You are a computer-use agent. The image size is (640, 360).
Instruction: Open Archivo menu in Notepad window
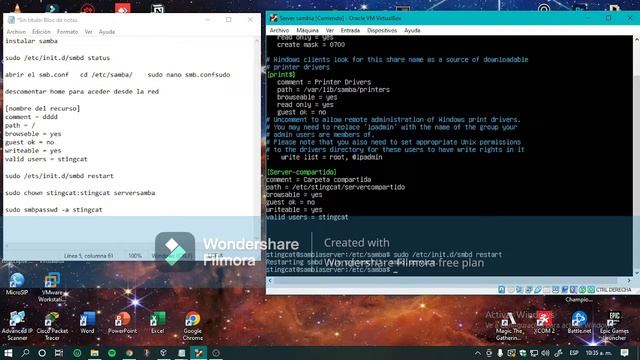(16, 32)
